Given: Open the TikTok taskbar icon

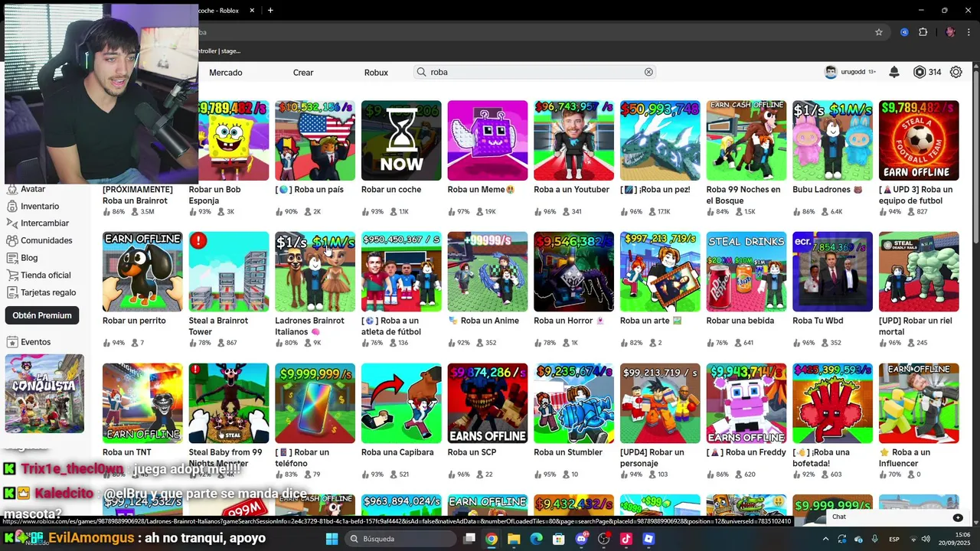Looking at the screenshot, I should click(626, 539).
